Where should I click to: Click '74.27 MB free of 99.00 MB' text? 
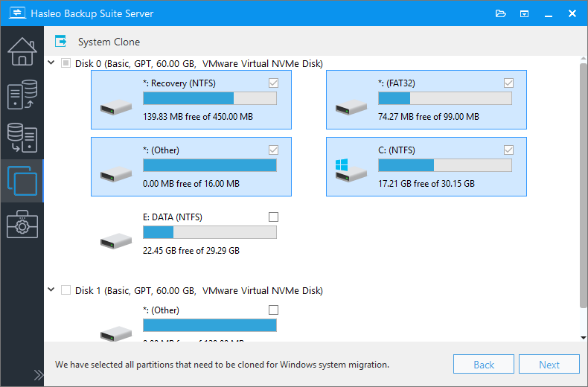(429, 117)
